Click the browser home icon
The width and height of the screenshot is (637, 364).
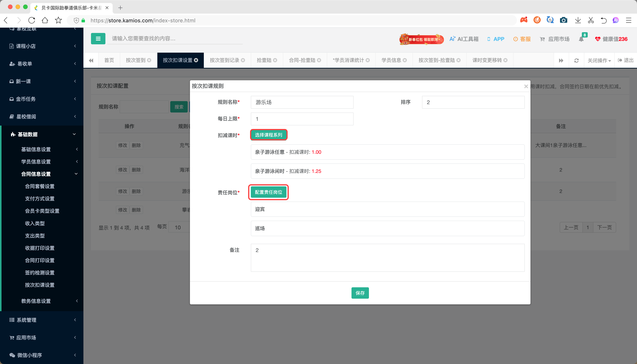(45, 20)
